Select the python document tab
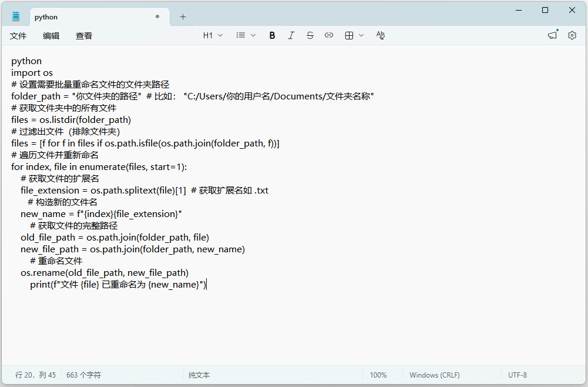Viewport: 588px width, 387px height. pos(100,17)
